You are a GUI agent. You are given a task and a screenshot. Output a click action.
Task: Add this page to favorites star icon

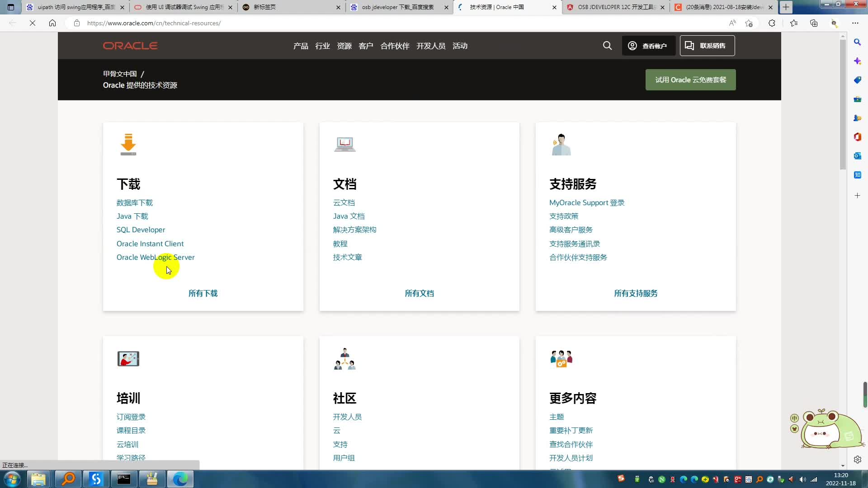(x=749, y=23)
